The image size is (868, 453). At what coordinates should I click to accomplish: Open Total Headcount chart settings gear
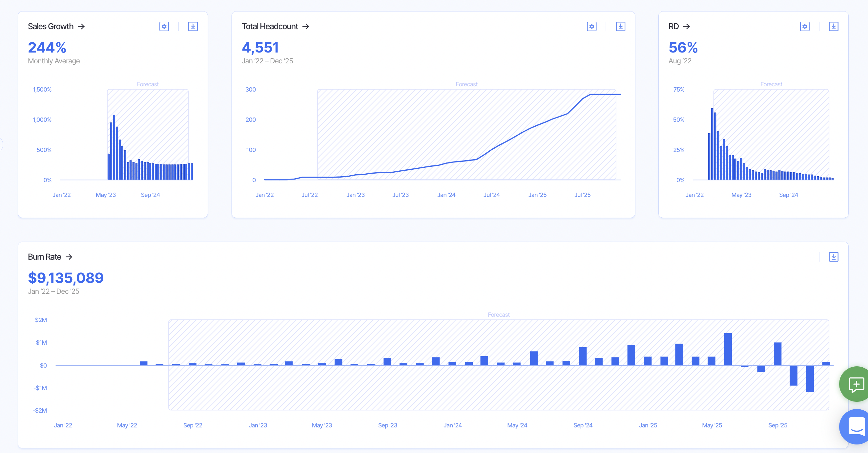point(592,26)
